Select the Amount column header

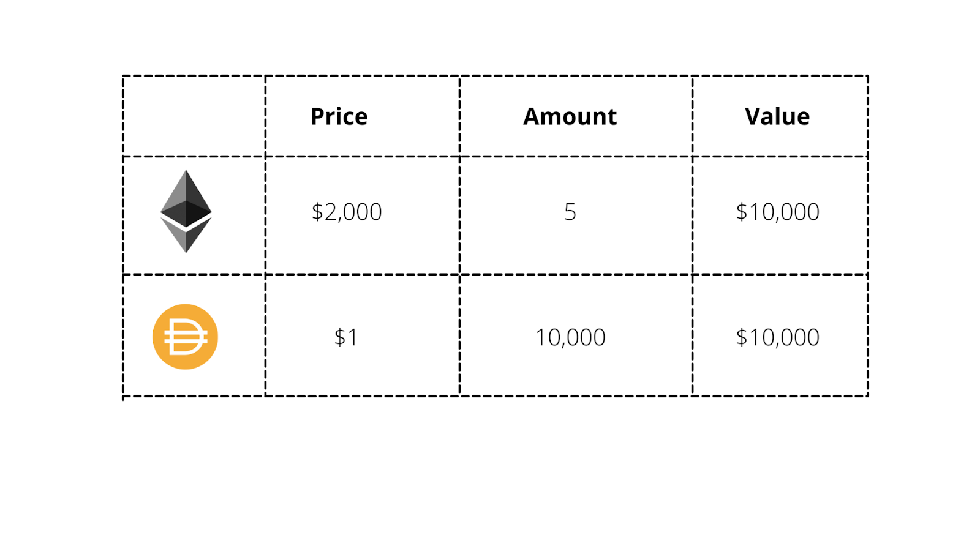coord(570,116)
